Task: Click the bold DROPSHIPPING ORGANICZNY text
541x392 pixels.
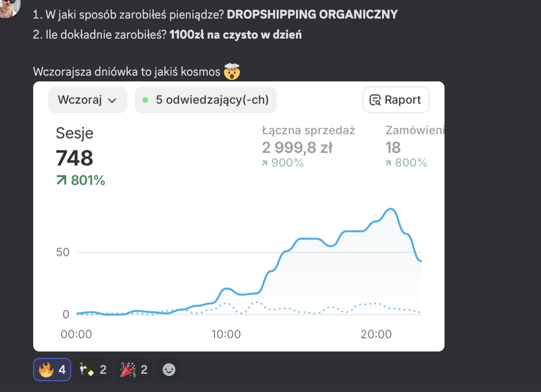Action: tap(312, 14)
